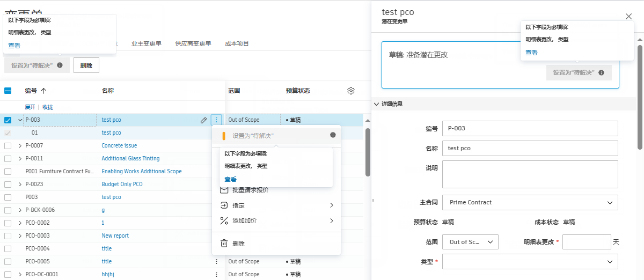Toggle the select-all checkbox in the table header

[8, 91]
